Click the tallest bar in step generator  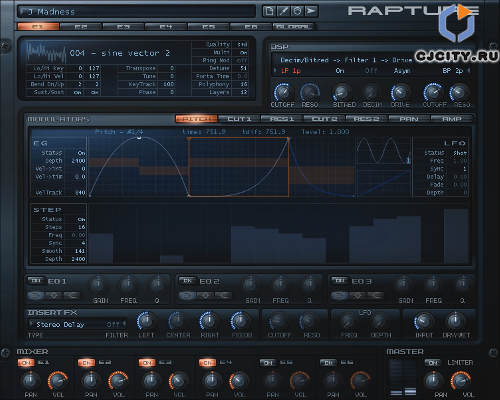(456, 236)
